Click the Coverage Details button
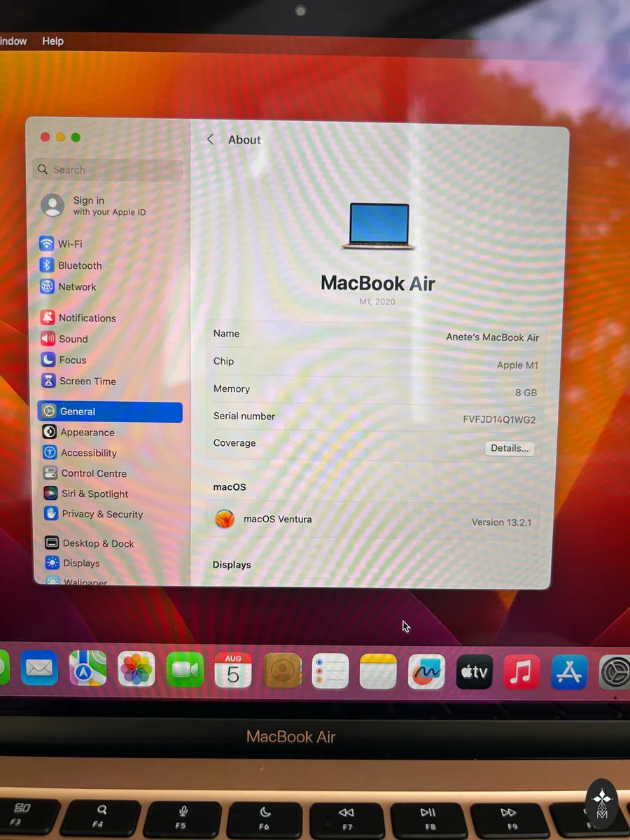Viewport: 630px width, 840px height. click(510, 448)
